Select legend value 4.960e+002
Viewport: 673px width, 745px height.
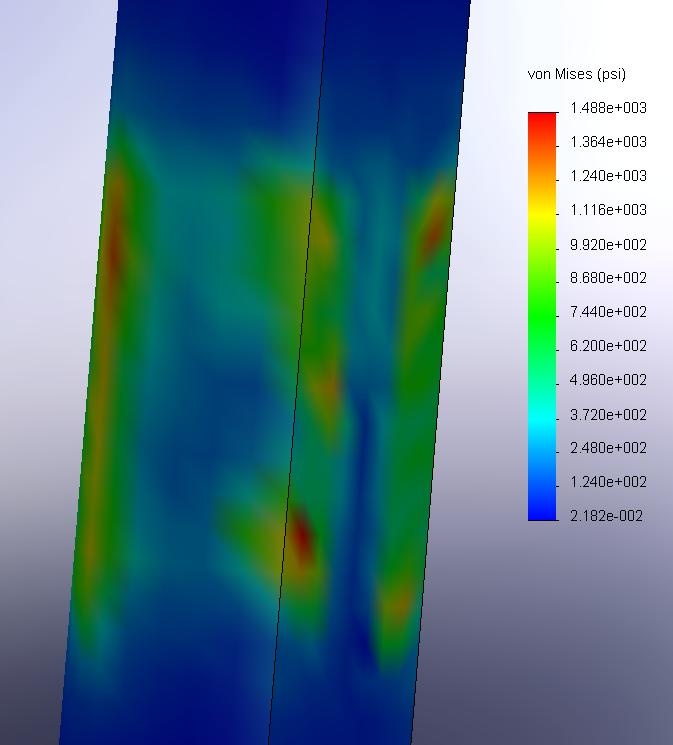pyautogui.click(x=608, y=380)
